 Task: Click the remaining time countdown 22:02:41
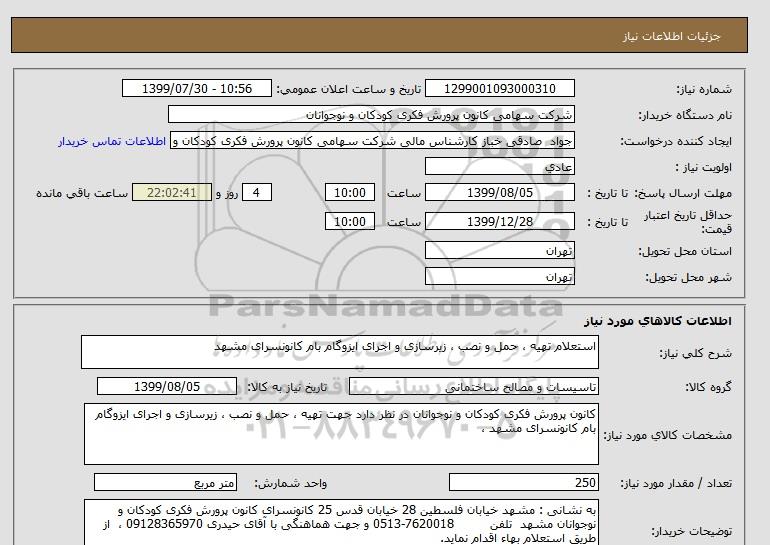click(x=172, y=192)
